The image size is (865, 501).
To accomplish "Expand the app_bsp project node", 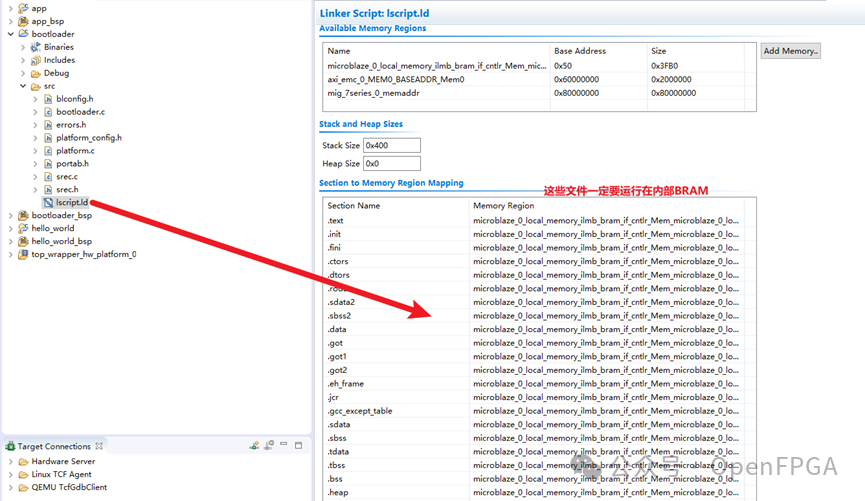I will (10, 21).
